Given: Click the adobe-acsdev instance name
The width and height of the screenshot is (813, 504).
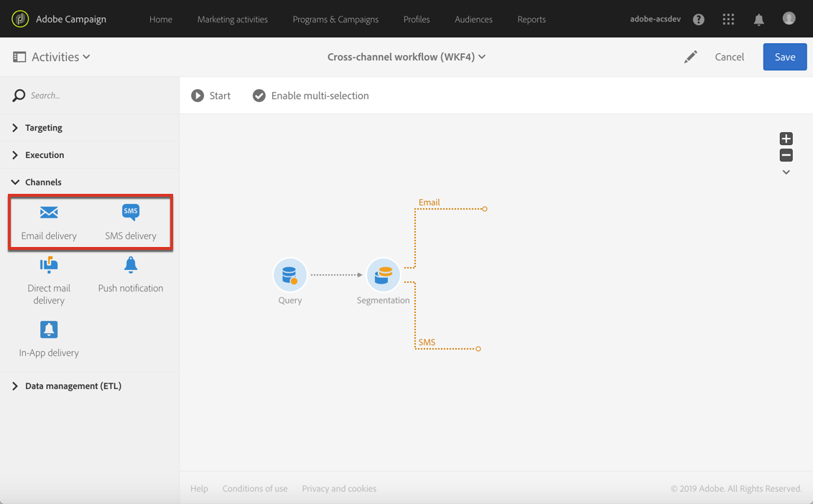Looking at the screenshot, I should 655,19.
